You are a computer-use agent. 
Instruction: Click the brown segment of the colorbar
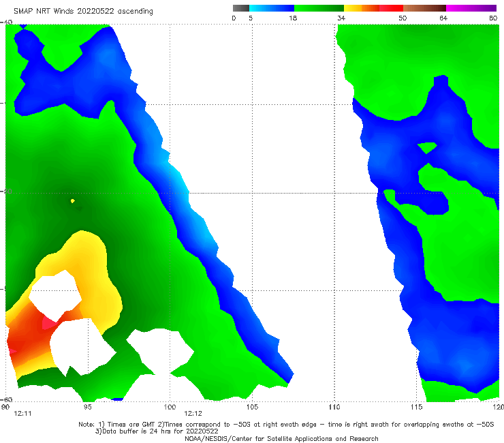coord(424,8)
